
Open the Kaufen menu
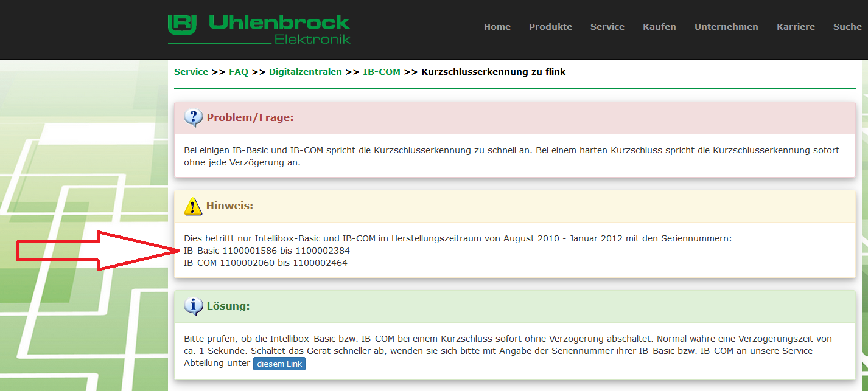659,27
